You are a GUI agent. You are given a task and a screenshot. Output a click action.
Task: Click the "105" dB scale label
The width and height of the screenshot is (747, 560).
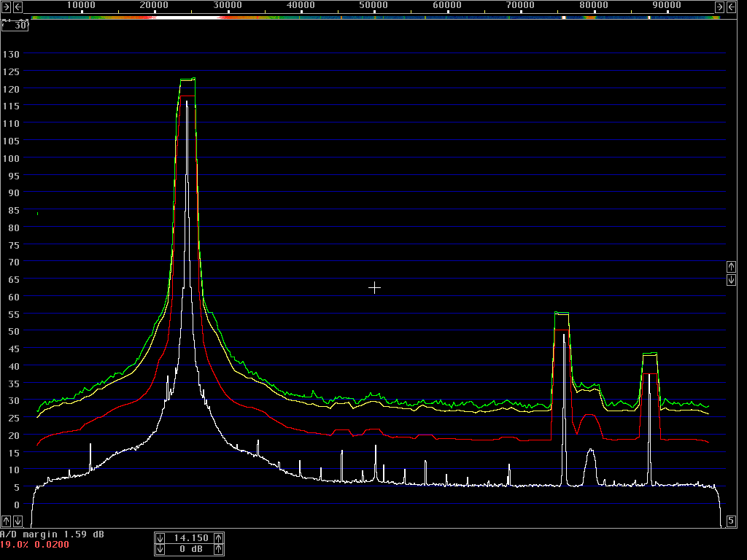click(11, 141)
